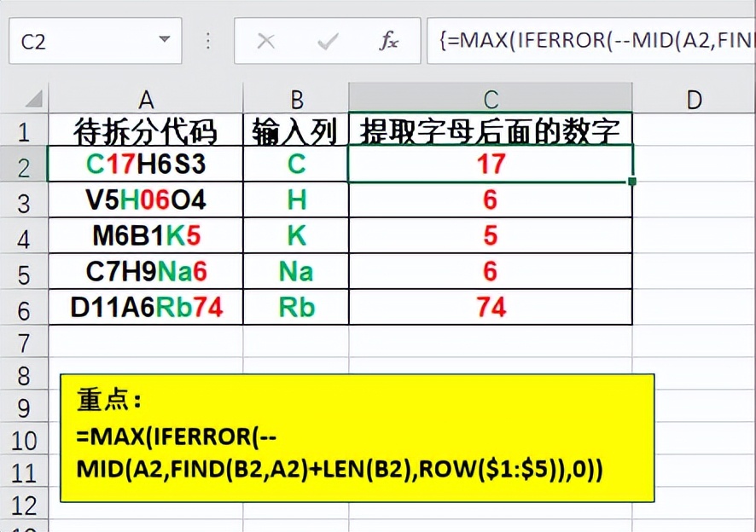Click header cell 输入列
The width and height of the screenshot is (756, 532).
pos(296,130)
